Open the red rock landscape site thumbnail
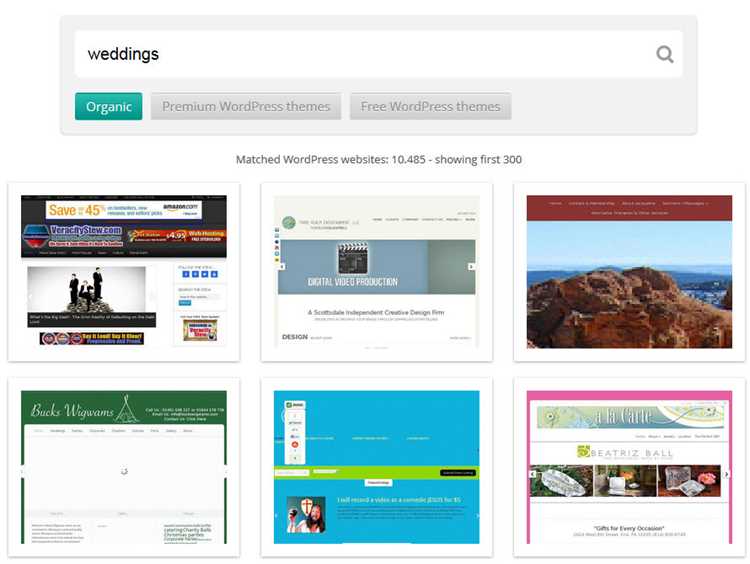The image size is (750, 564). (x=629, y=272)
